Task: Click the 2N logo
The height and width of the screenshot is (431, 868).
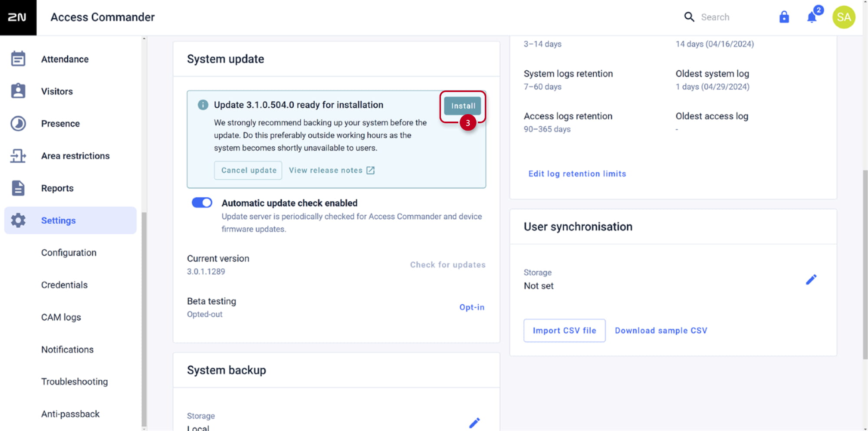Action: pyautogui.click(x=18, y=17)
